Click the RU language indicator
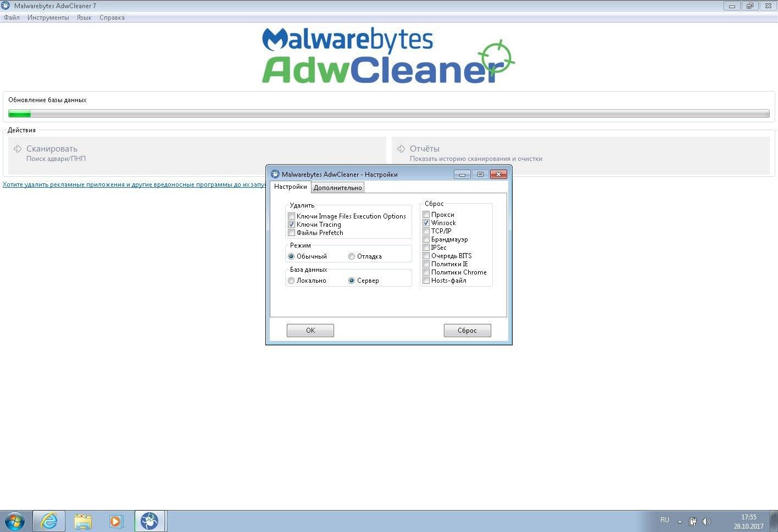The width and height of the screenshot is (778, 532). 665,520
